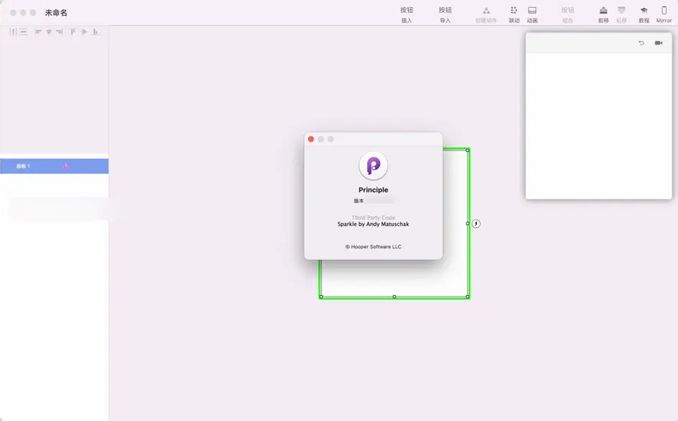Click the dimmed 后移 send backward icon
Screen dimensions: 678x421
coord(621,10)
